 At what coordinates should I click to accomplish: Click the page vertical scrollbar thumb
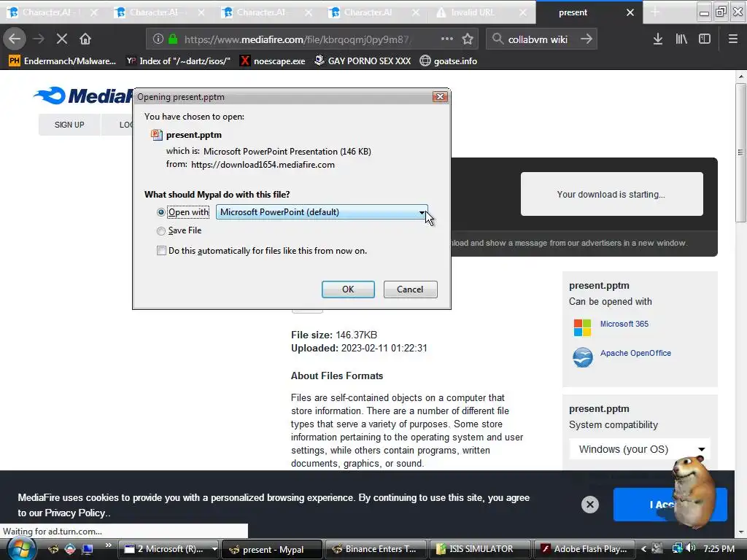tap(740, 152)
